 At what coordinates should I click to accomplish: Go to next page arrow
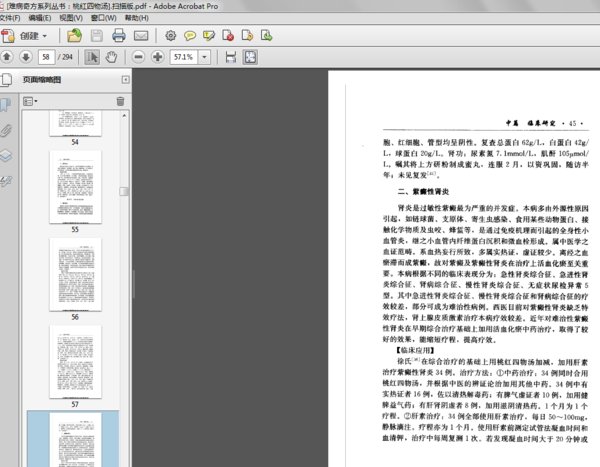27,57
